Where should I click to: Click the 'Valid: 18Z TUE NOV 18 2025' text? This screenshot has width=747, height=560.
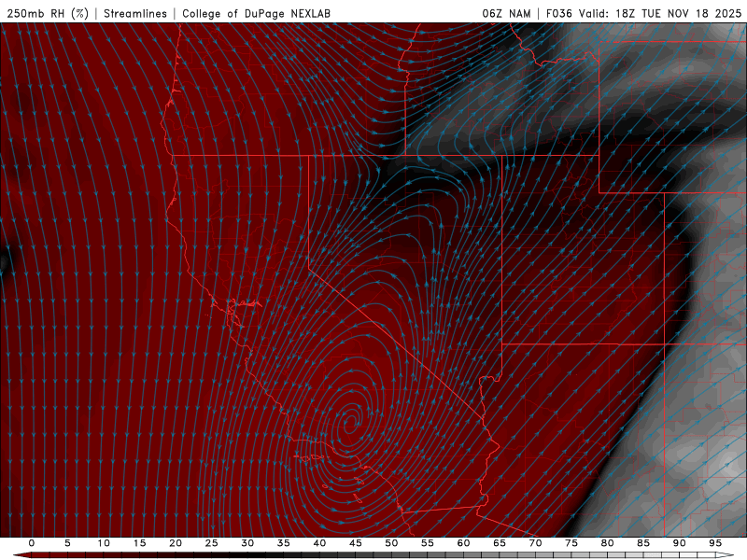coord(660,14)
